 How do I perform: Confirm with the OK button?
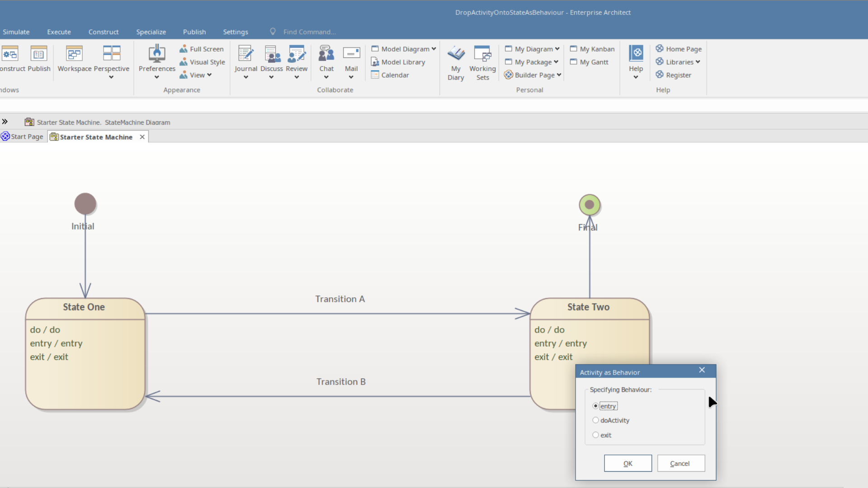[x=628, y=463]
